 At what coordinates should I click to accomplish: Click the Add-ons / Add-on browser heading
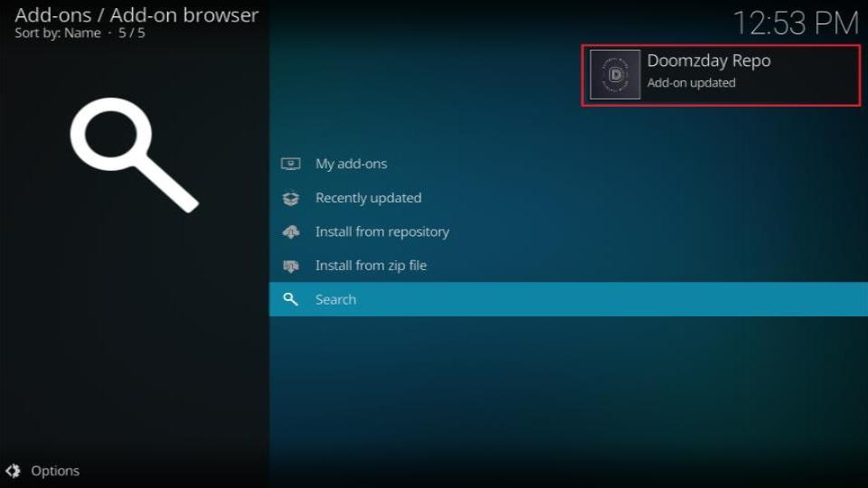[x=137, y=15]
